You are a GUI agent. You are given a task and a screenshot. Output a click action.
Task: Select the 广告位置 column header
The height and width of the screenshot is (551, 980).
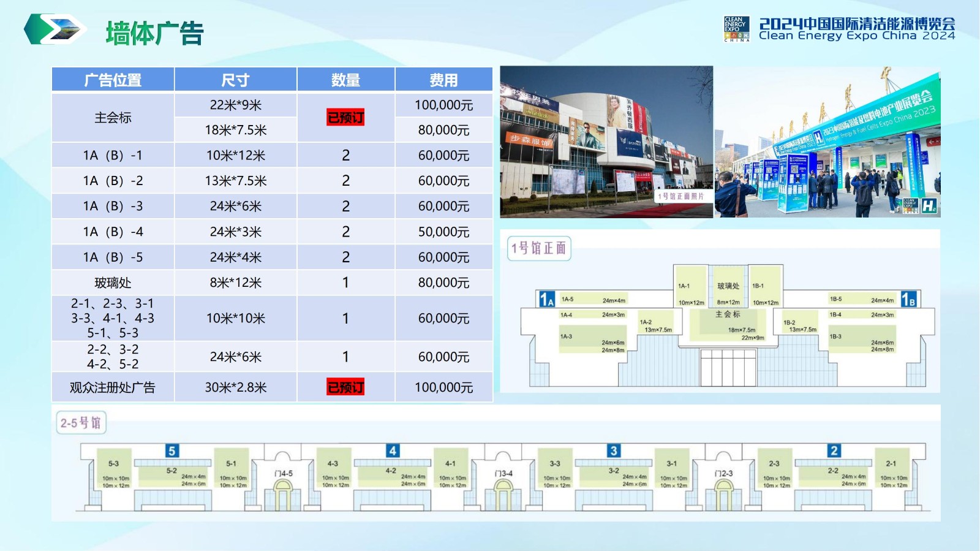[113, 80]
